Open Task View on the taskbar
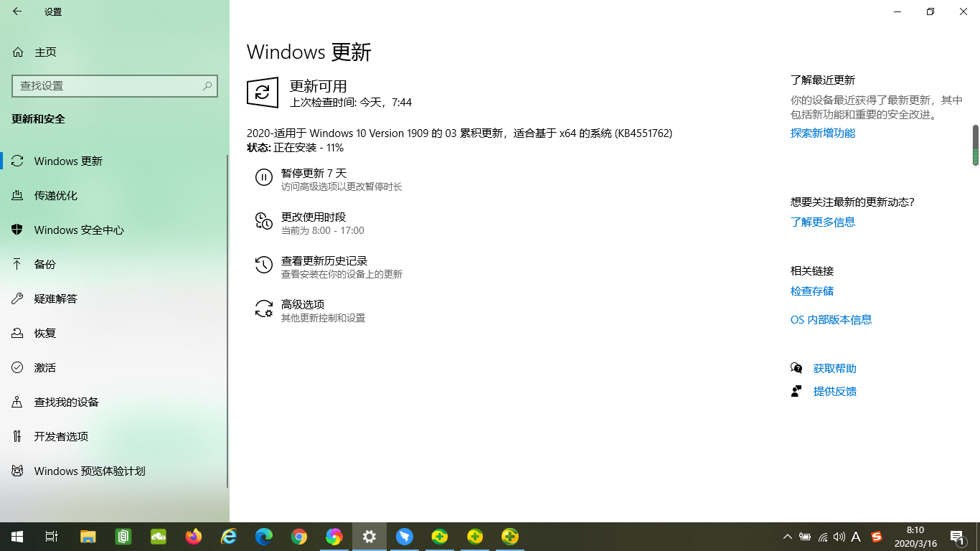This screenshot has width=980, height=551. pyautogui.click(x=52, y=537)
